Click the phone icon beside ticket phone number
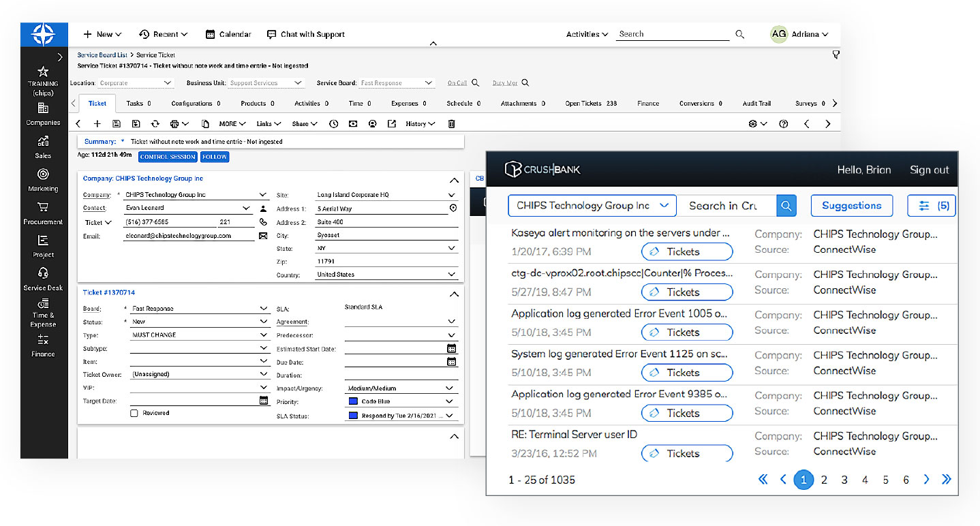The height and width of the screenshot is (526, 980). [x=263, y=222]
